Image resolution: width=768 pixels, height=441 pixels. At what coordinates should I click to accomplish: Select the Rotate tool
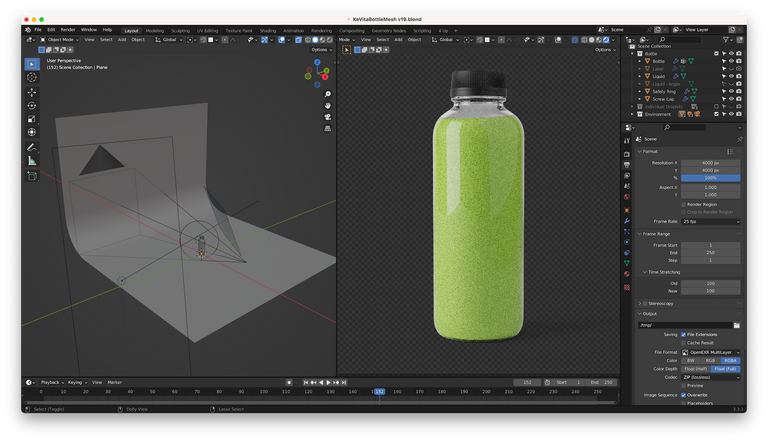point(31,105)
